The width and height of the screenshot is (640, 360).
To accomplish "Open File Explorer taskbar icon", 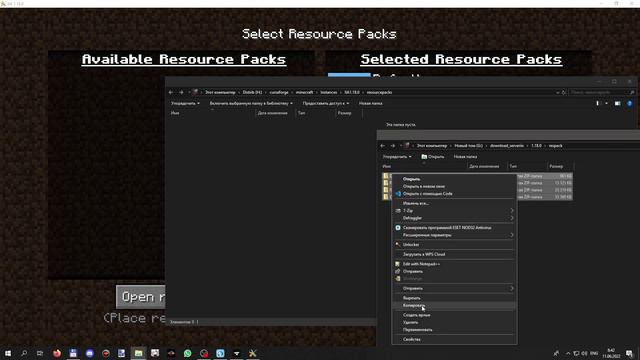I will click(x=138, y=353).
